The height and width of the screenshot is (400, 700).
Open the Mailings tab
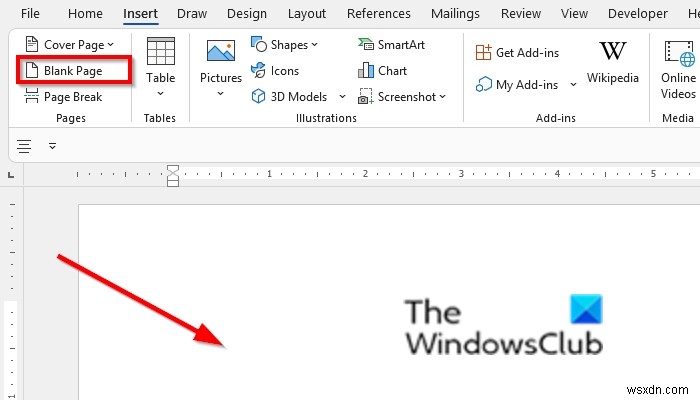(x=455, y=14)
